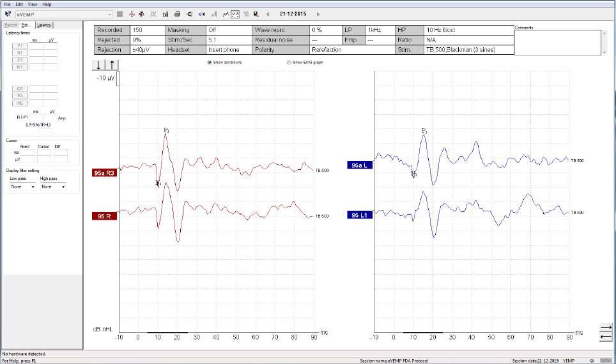616x364 pixels.
Task: Click the single waveform view icon
Action: point(226,14)
